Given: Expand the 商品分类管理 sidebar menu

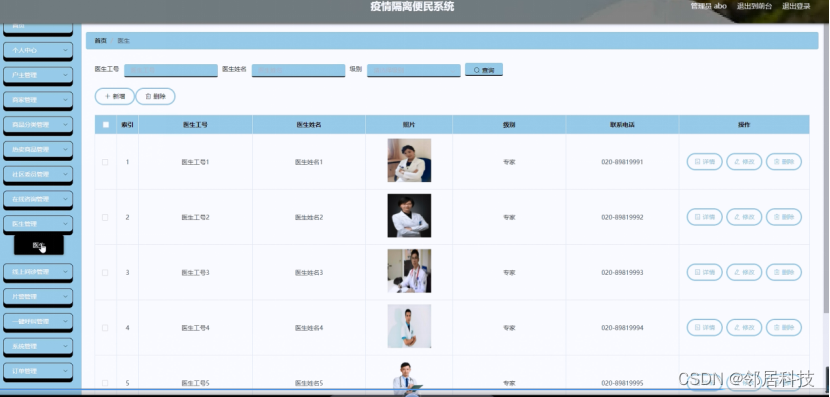Looking at the screenshot, I should tap(38, 125).
